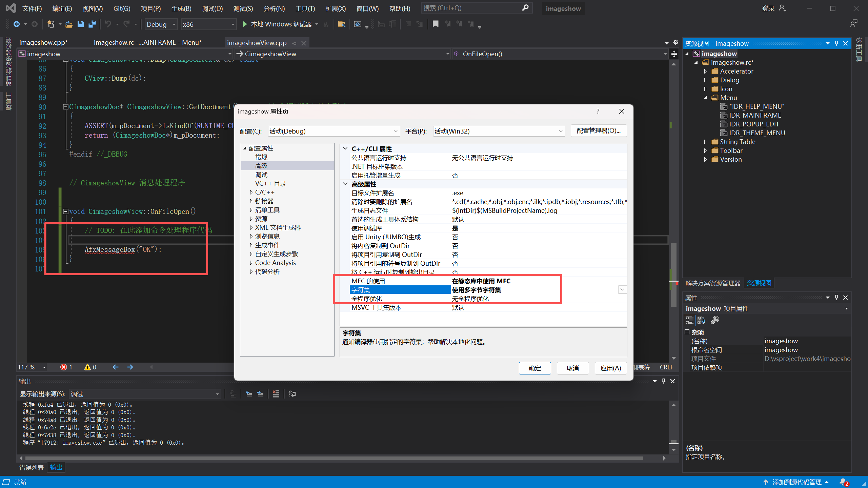Save the current file with disk icon

80,24
